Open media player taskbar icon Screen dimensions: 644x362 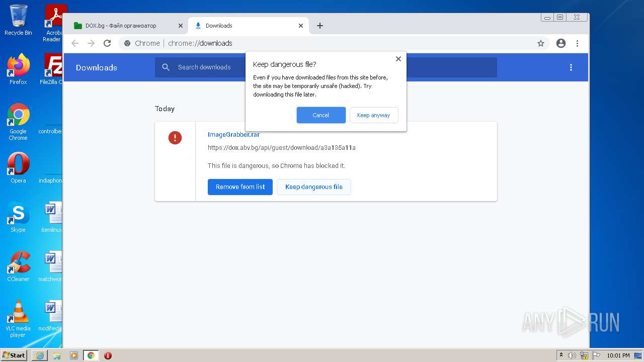tap(74, 355)
